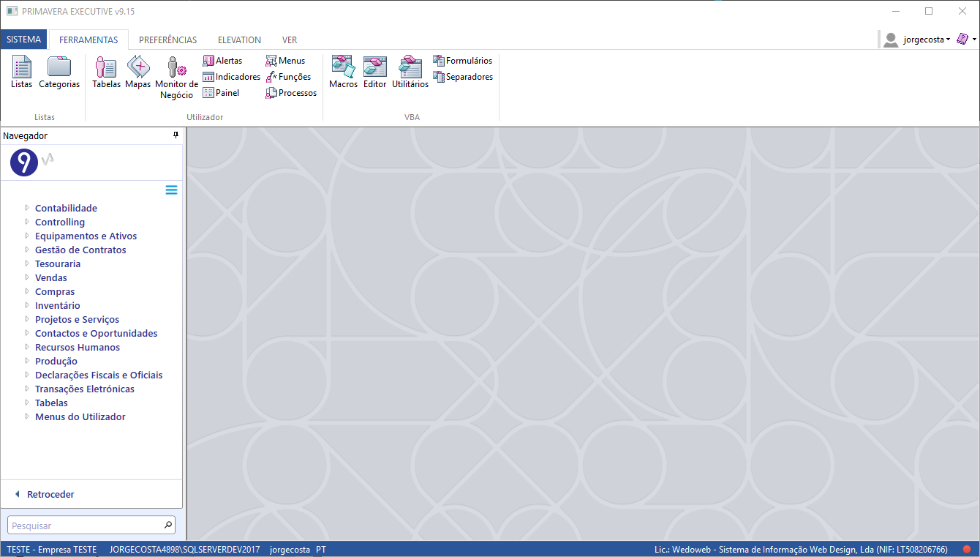Screen dimensions: 980x557
Task: Click the Tabelas ribbon icon
Action: pos(106,72)
